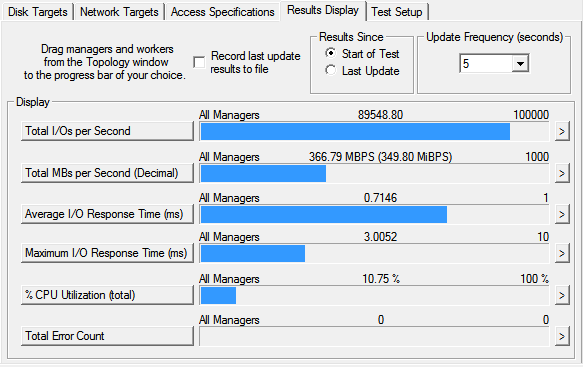Click arrow button beside Total I/Os bar
Screen dimensions: 583x367
562,131
